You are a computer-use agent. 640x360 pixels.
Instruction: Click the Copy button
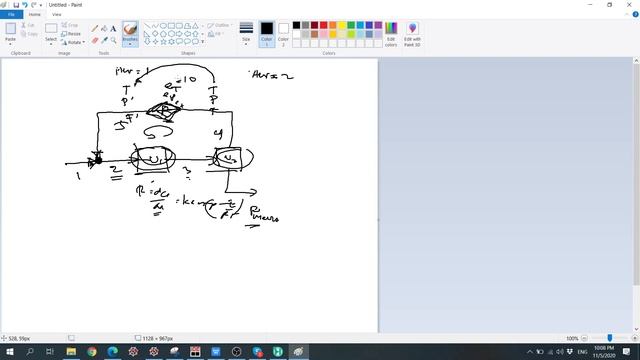(29, 34)
